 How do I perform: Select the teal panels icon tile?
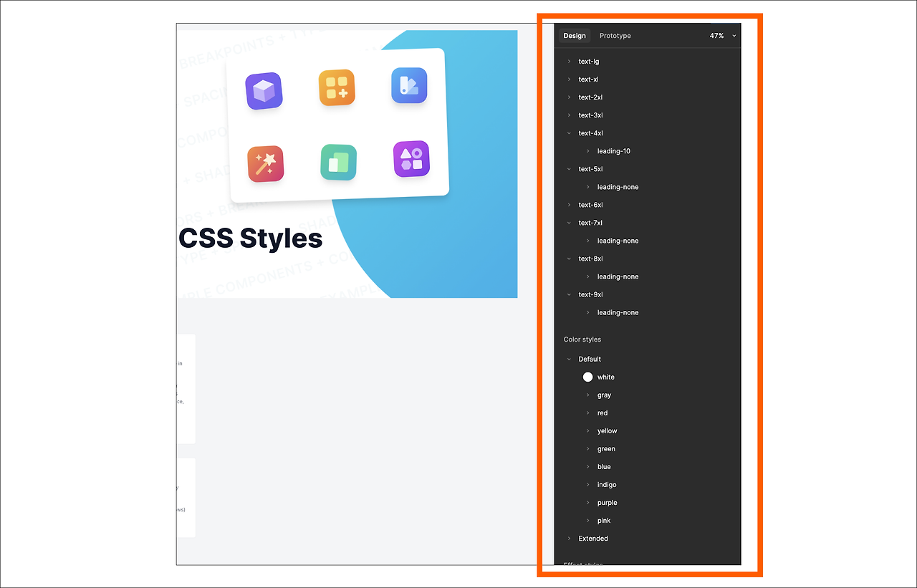[337, 162]
